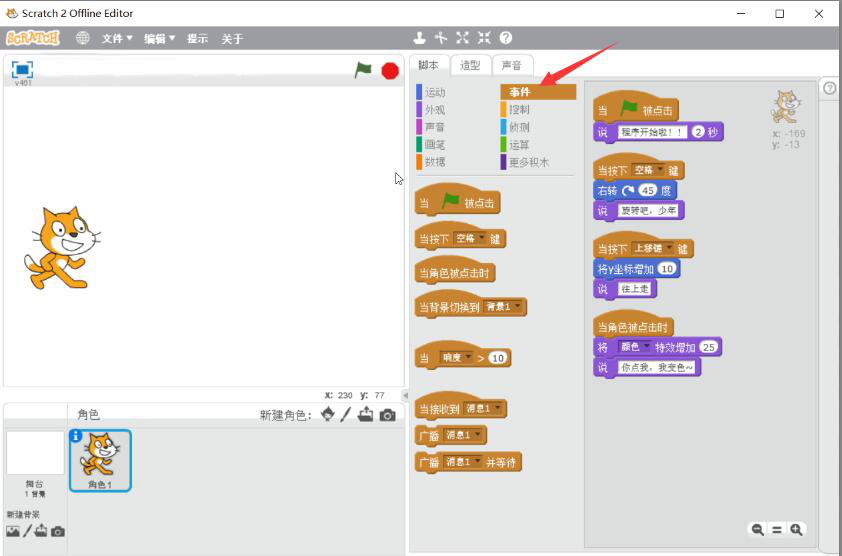
Task: Click the Block help question icon
Action: [x=506, y=38]
